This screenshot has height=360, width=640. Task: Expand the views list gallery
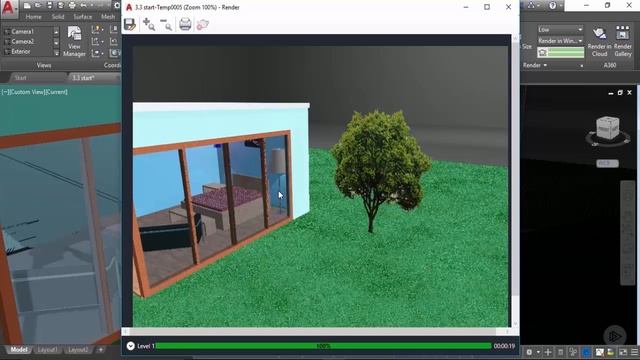click(x=56, y=53)
